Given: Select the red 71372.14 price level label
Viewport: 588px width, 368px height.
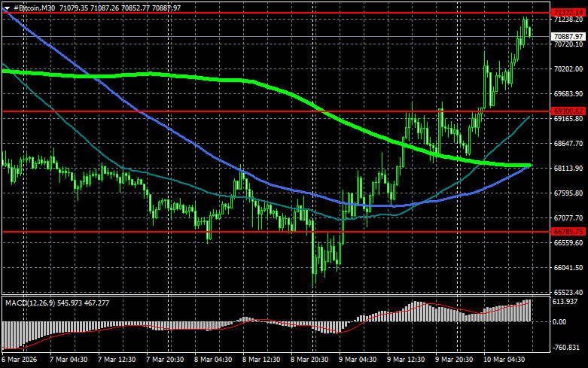Looking at the screenshot, I should tap(568, 13).
